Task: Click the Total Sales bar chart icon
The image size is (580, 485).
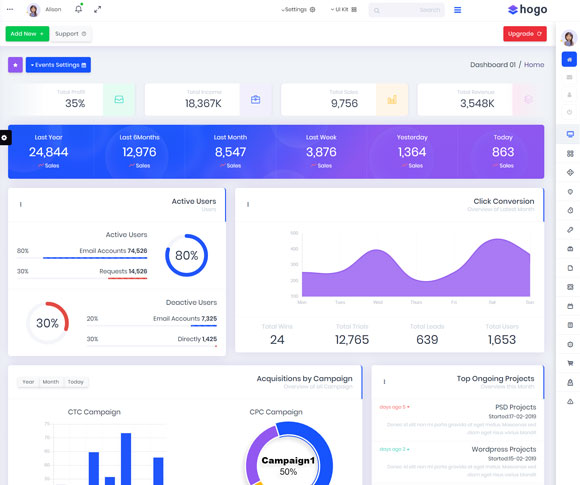Action: [x=392, y=100]
